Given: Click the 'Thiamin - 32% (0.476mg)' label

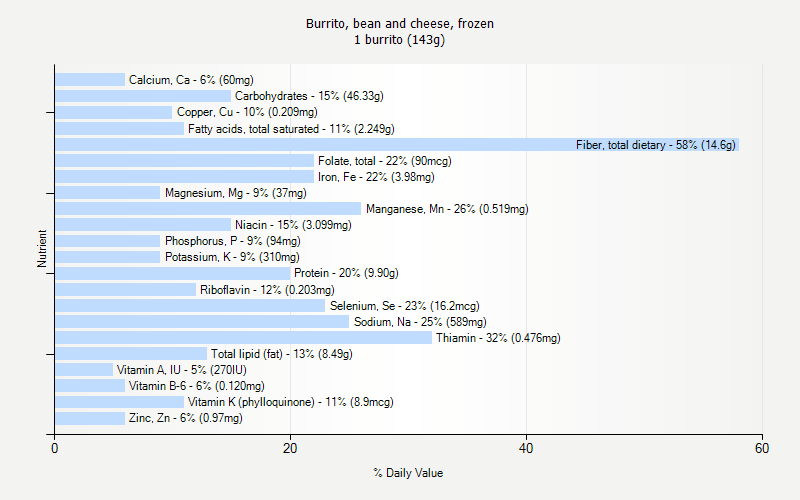Looking at the screenshot, I should coord(498,338).
